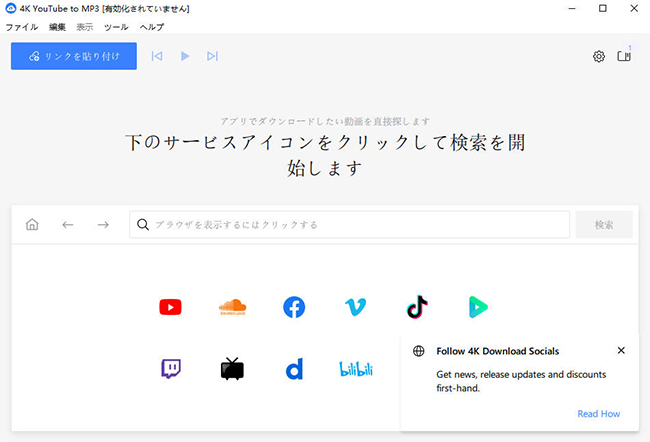The height and width of the screenshot is (442, 650).
Task: Open the Facebook service icon
Action: [x=294, y=307]
